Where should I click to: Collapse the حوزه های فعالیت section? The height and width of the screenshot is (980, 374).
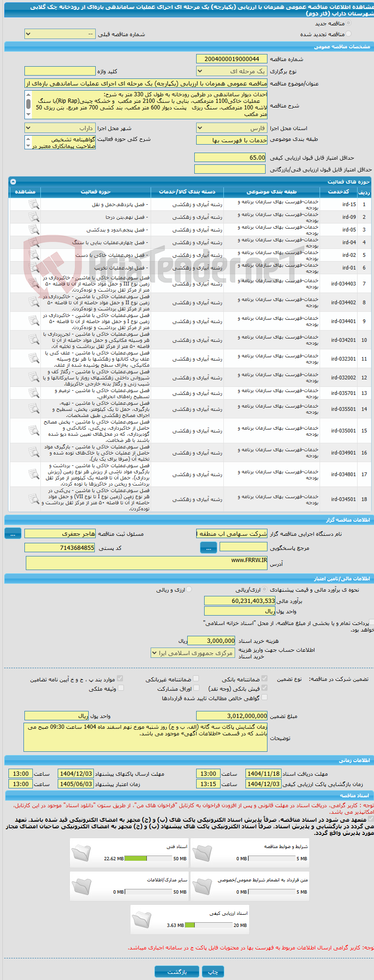[13, 182]
